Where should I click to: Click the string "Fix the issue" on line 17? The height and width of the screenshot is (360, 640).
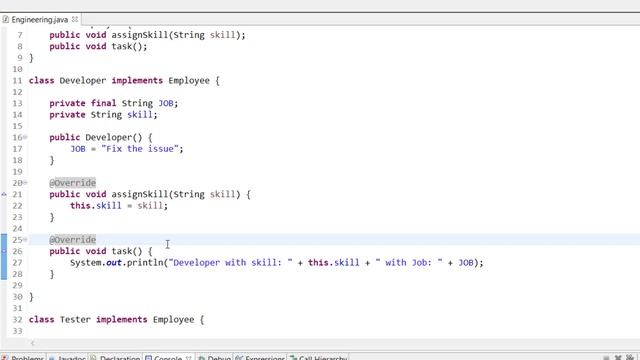pos(140,149)
